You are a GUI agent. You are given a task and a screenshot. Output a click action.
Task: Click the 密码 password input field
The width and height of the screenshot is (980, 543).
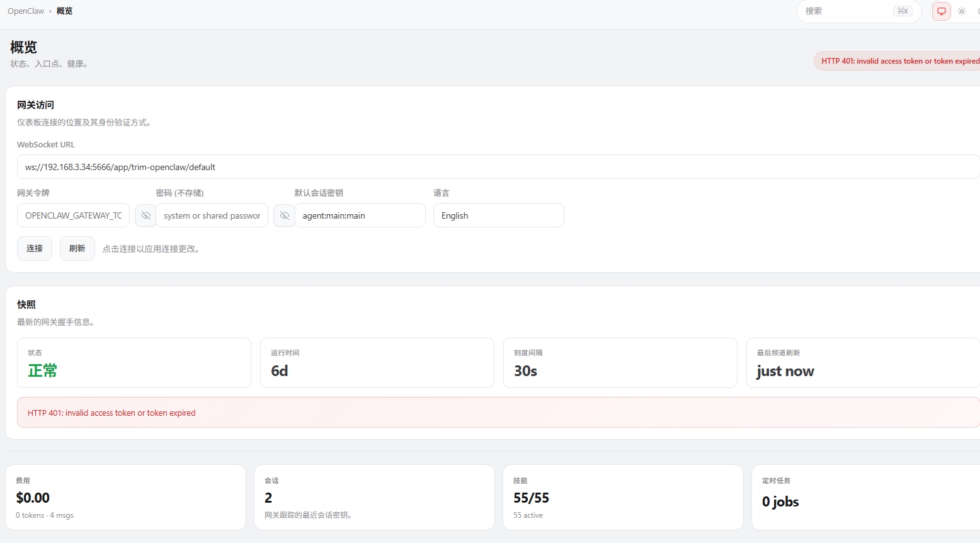coord(212,215)
